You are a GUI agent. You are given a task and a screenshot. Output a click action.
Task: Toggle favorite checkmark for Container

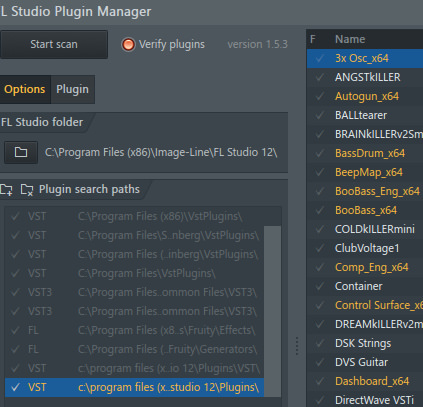tap(320, 286)
